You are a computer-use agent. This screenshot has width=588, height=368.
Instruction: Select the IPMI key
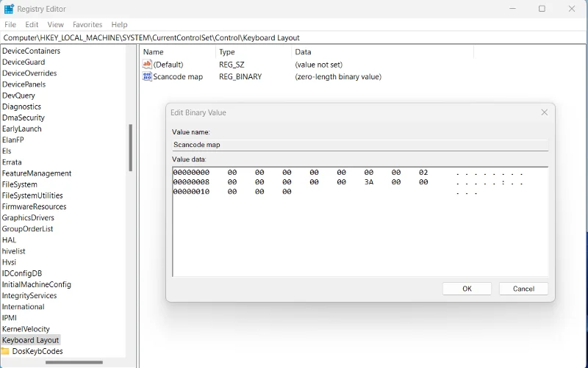pyautogui.click(x=10, y=318)
